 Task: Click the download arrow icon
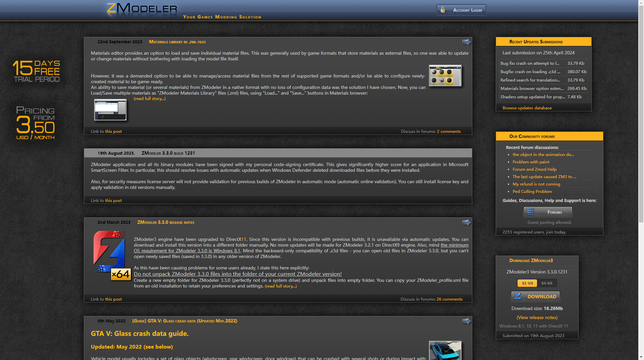pyautogui.click(x=518, y=297)
